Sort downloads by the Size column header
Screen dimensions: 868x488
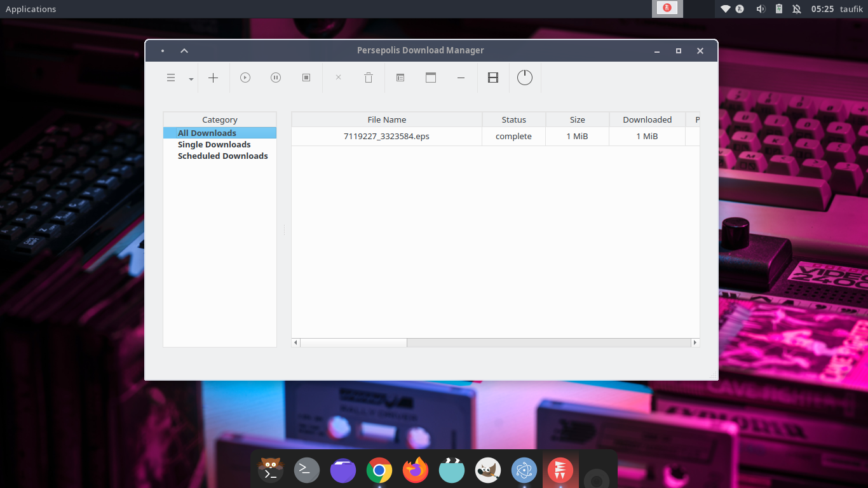[x=577, y=119]
